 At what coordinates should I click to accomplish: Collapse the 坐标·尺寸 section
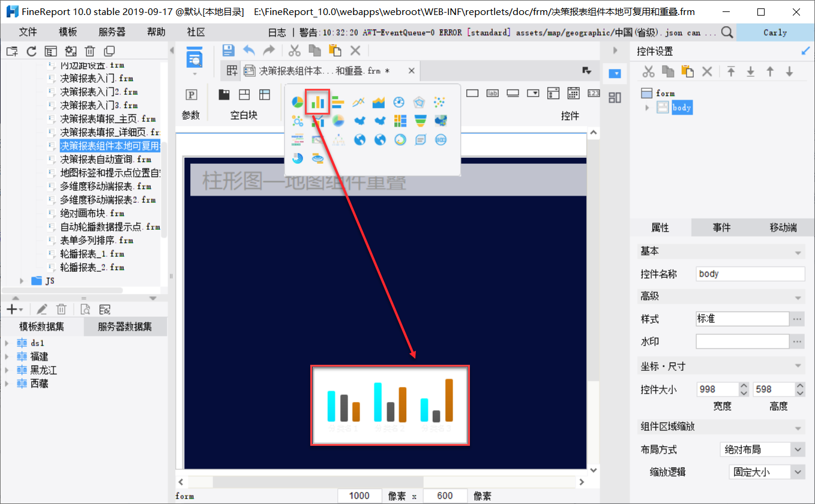coord(798,366)
